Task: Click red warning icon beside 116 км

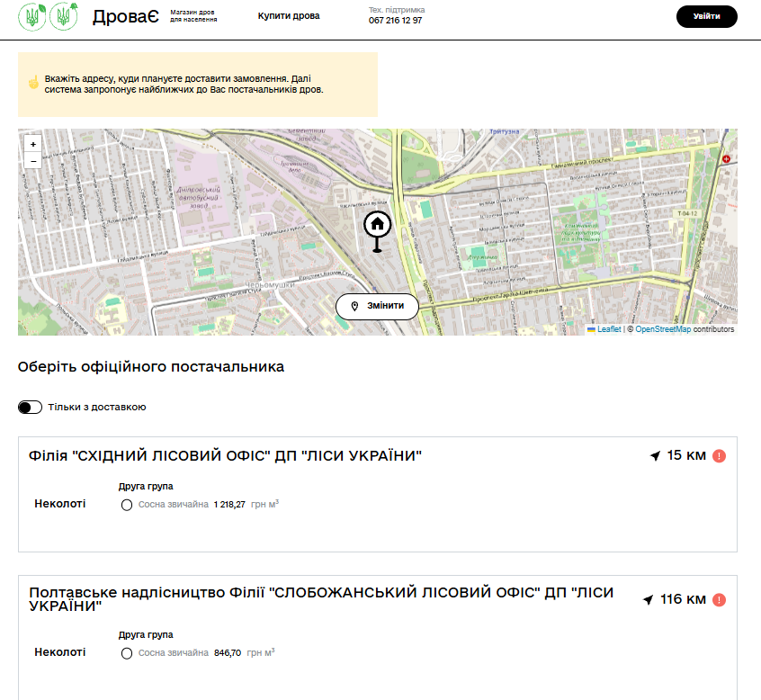Action: tap(719, 600)
